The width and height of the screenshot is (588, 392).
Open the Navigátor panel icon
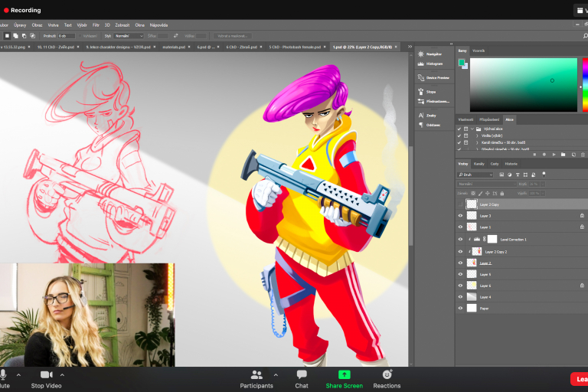(x=422, y=54)
